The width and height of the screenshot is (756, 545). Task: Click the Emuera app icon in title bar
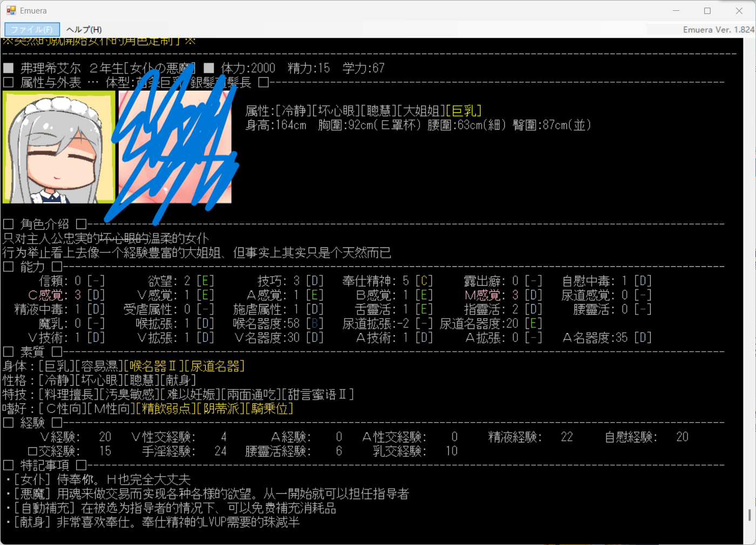pyautogui.click(x=11, y=10)
